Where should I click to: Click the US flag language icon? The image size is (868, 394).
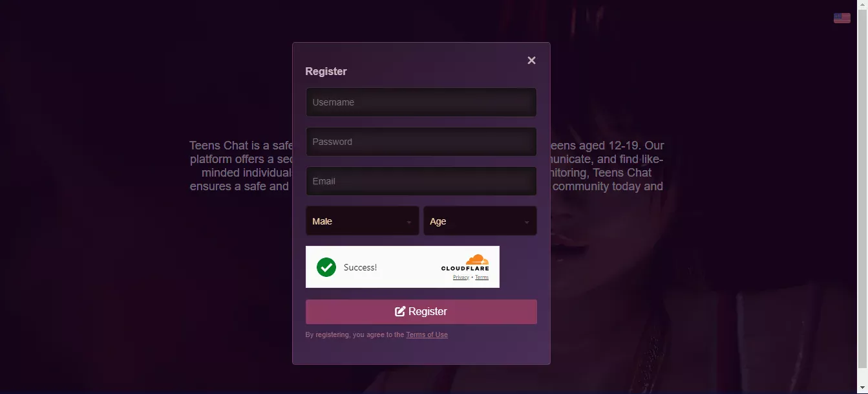coord(842,18)
